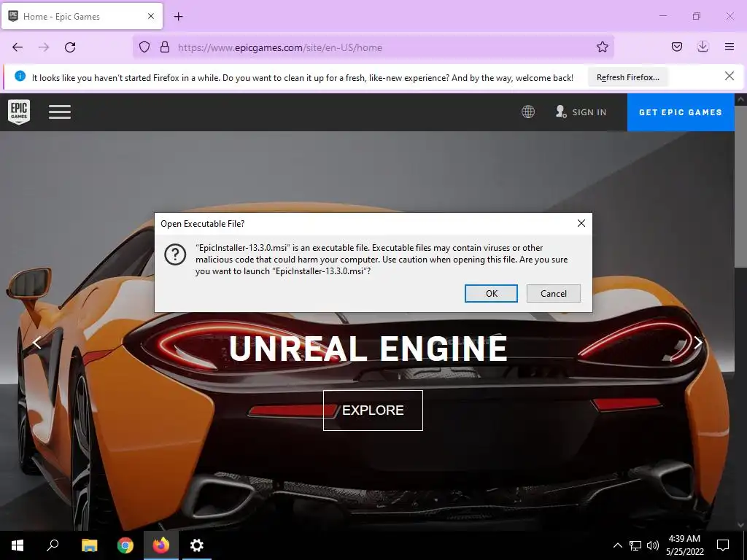Screen dimensions: 747x560
Task: Cancel the Open Executable File dialog
Action: tap(553, 293)
